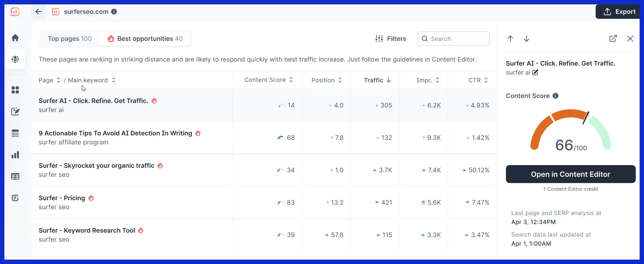
Task: Open the Content Editor sidebar icon
Action: (15, 111)
